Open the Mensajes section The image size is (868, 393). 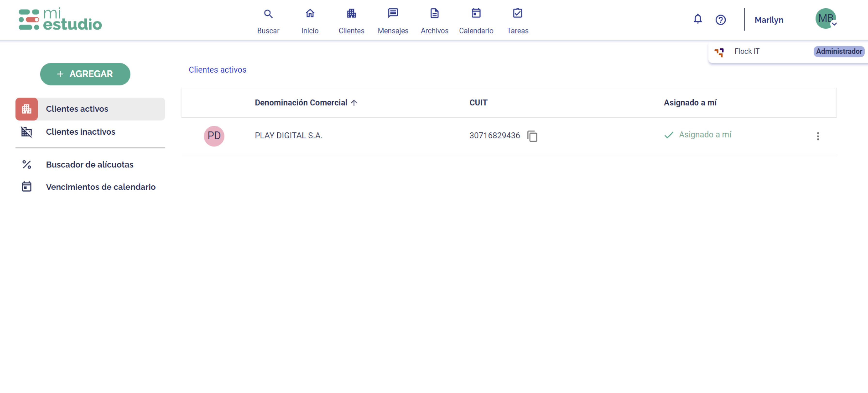click(393, 21)
